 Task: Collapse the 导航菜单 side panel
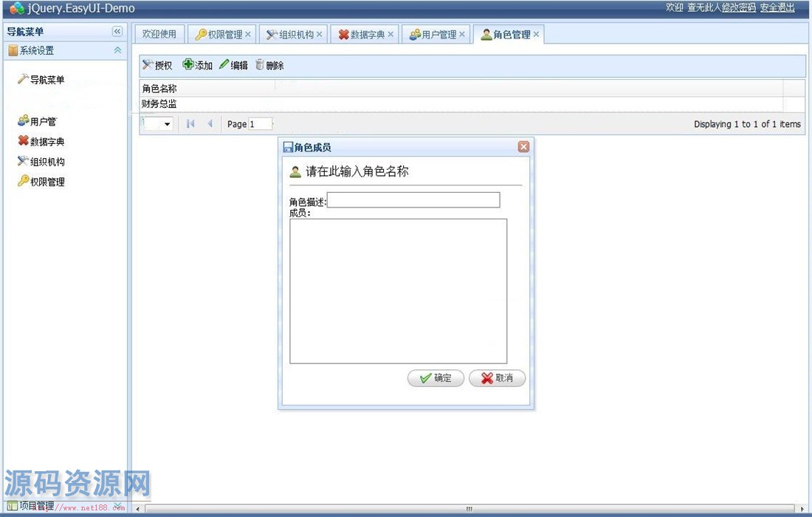click(x=117, y=31)
